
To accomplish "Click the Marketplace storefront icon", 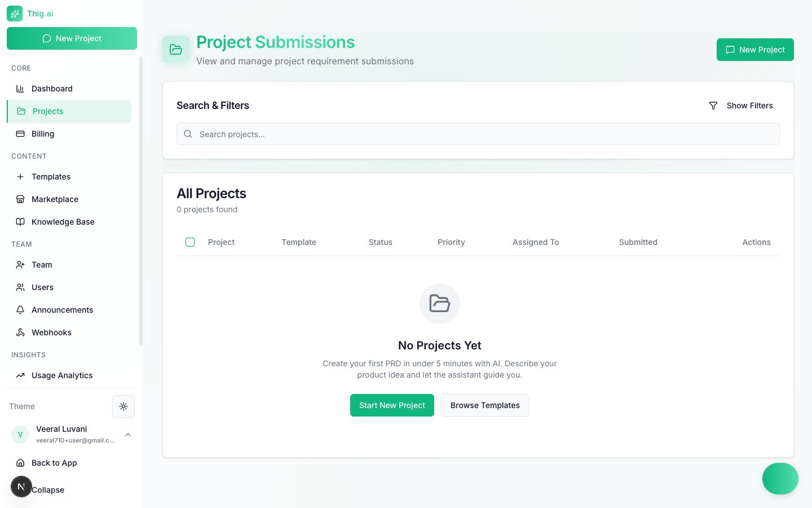I will 20,199.
